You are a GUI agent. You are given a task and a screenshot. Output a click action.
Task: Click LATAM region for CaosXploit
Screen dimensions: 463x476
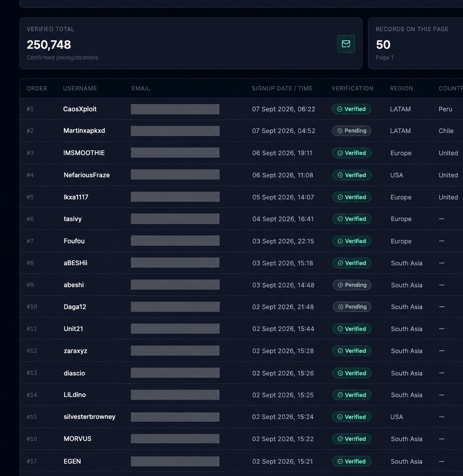pyautogui.click(x=400, y=109)
